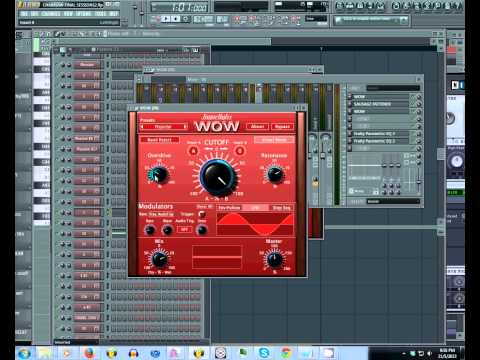The width and height of the screenshot is (480, 360).
Task: Open the Sausage Fattener effect slot
Action: tap(381, 104)
